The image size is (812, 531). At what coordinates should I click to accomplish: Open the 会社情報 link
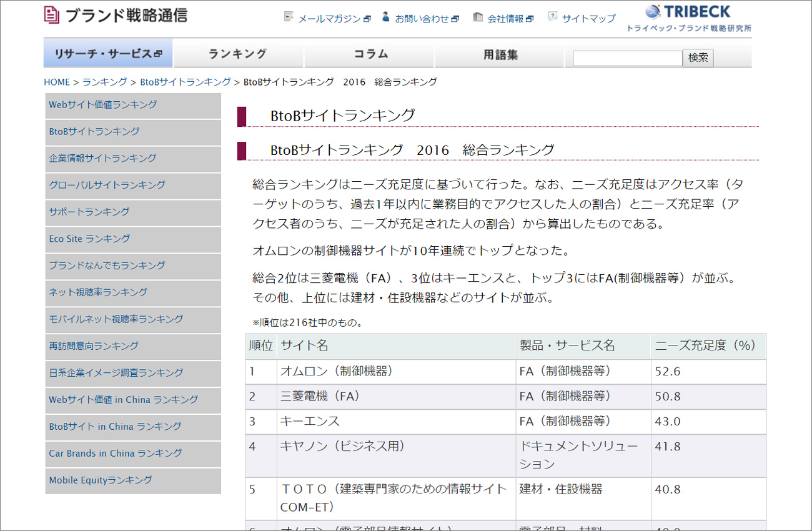point(510,19)
